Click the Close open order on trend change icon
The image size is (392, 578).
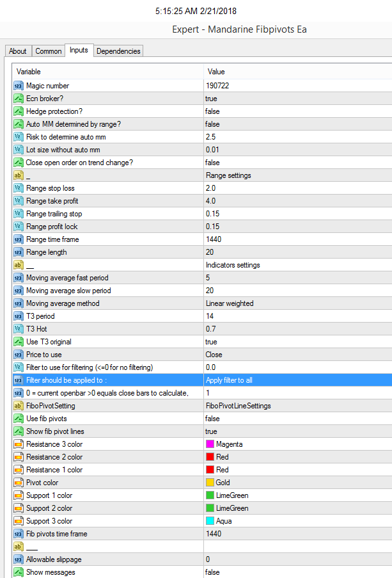point(19,163)
